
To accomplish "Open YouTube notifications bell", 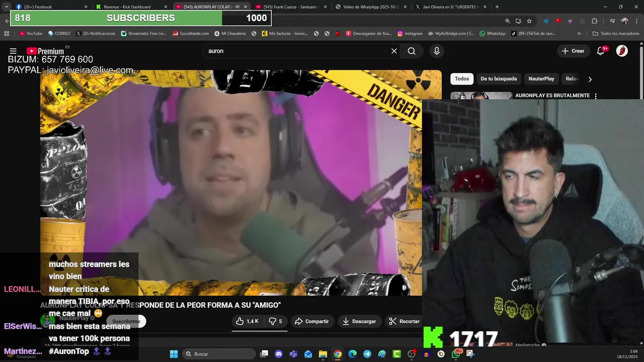I will click(x=601, y=51).
